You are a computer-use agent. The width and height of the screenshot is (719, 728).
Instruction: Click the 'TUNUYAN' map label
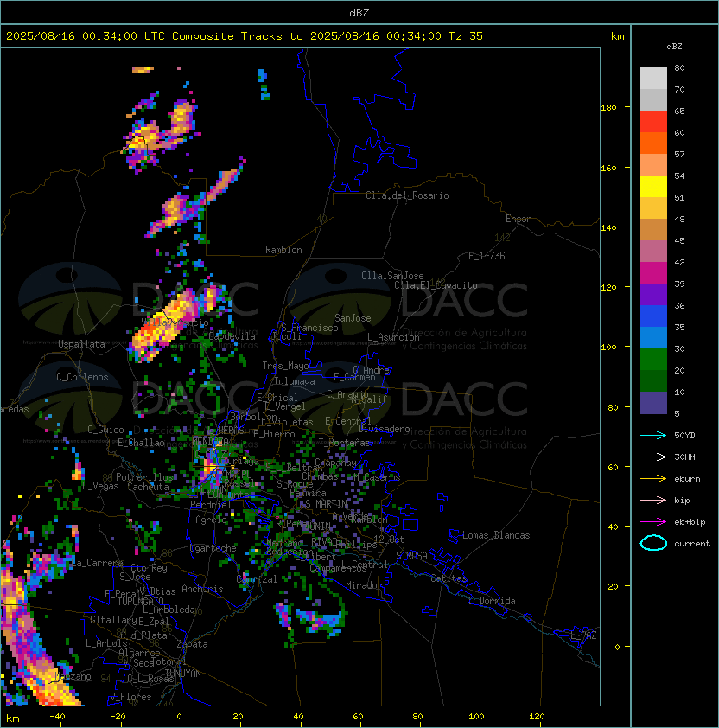(183, 674)
